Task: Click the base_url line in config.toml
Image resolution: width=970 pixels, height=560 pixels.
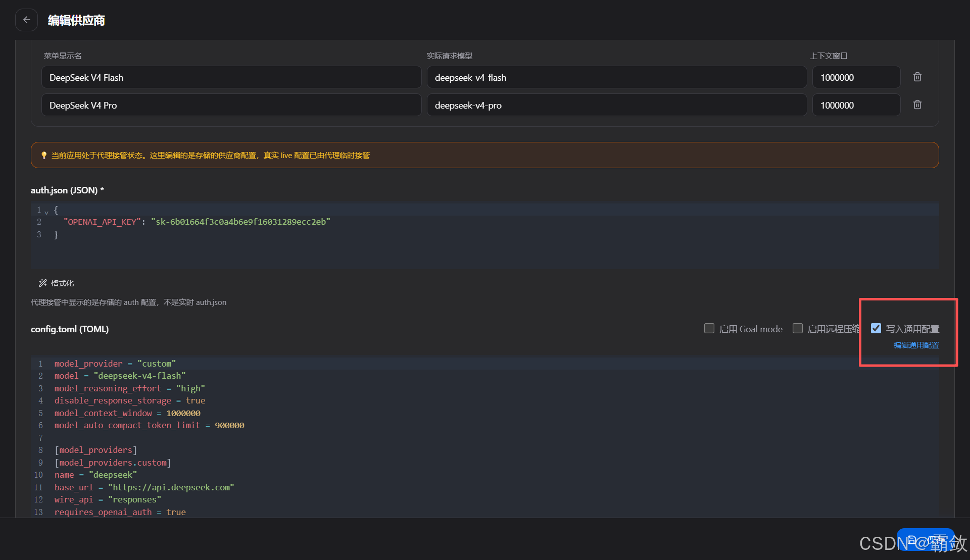Action: (144, 487)
